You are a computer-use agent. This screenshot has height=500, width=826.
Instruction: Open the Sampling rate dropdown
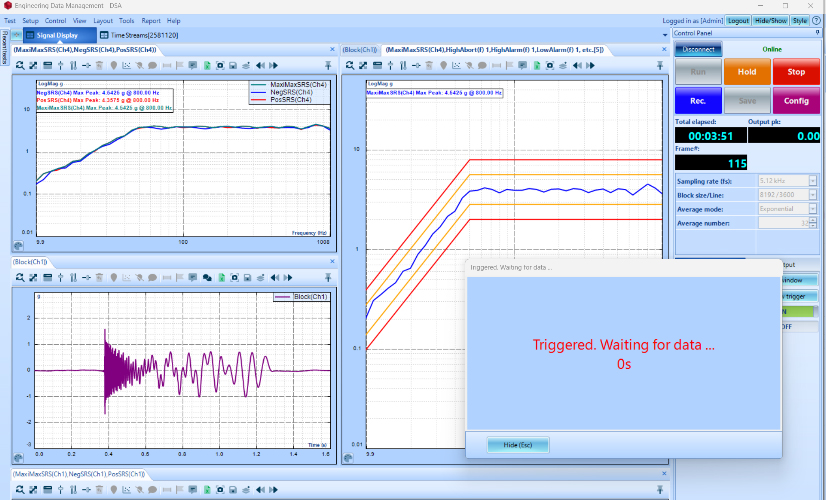(812, 181)
